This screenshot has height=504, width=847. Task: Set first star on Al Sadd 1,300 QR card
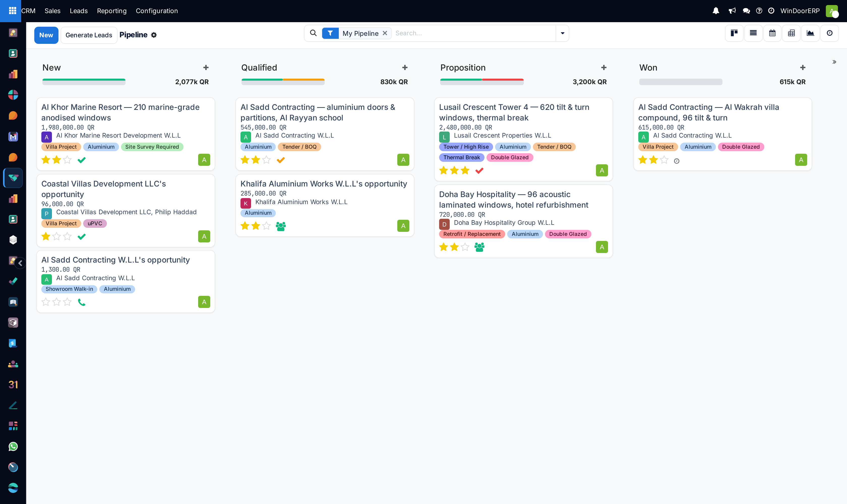click(x=46, y=302)
